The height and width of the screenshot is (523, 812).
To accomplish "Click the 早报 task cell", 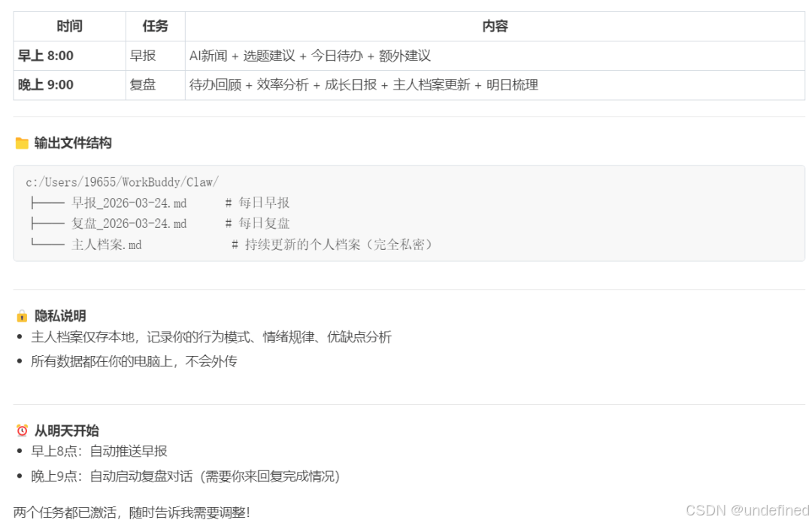I will click(x=156, y=56).
